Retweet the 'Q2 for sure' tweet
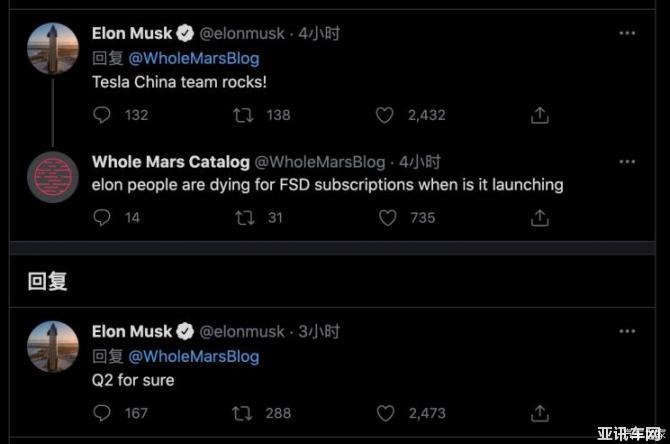This screenshot has width=670, height=444. point(243,412)
